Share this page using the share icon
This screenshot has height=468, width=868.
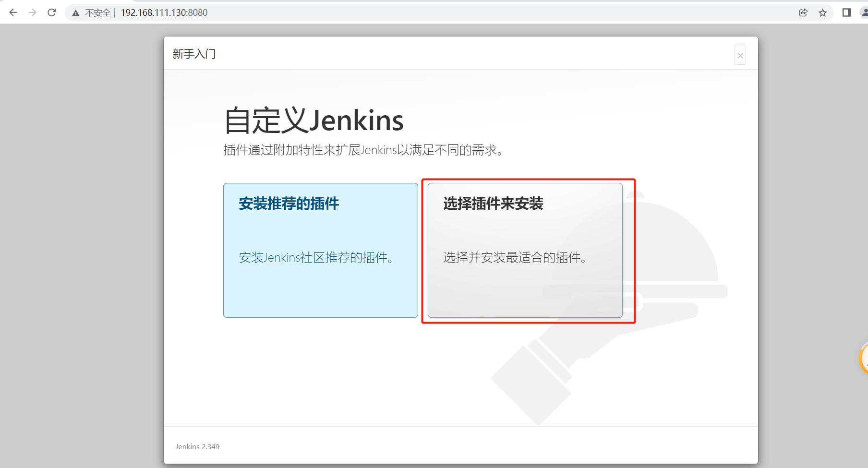803,12
